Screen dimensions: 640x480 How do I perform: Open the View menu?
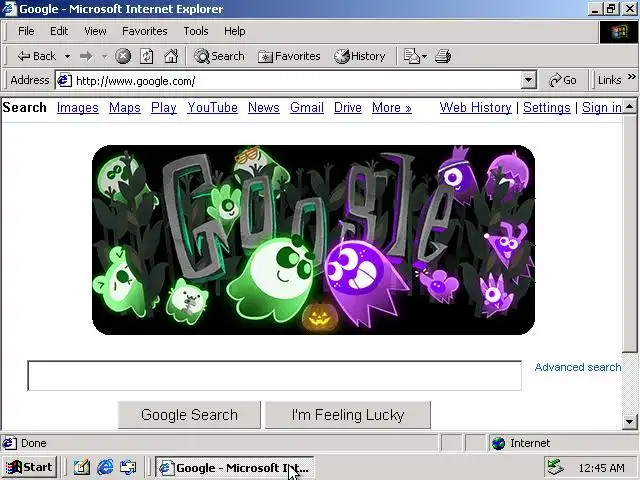[x=95, y=31]
